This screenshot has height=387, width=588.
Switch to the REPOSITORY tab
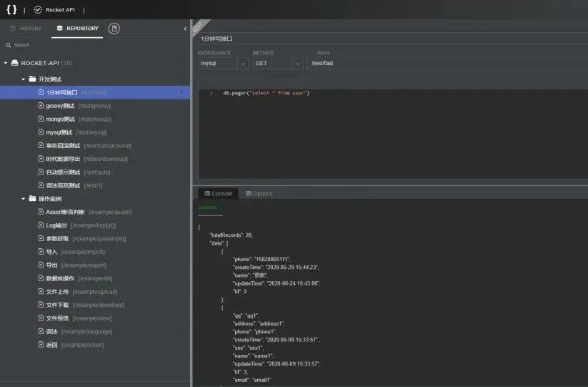point(77,29)
